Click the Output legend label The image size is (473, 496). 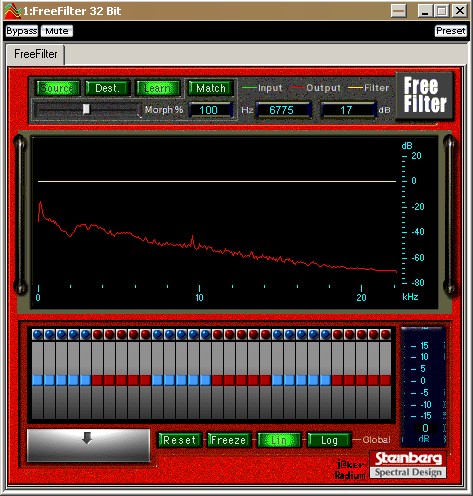323,88
